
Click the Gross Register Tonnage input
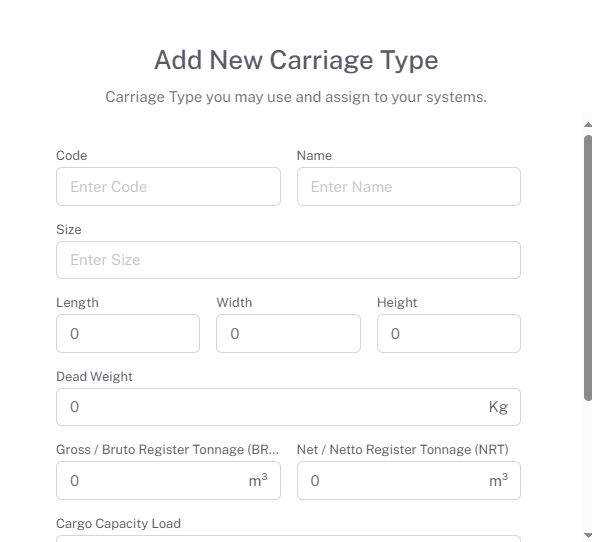(168, 480)
